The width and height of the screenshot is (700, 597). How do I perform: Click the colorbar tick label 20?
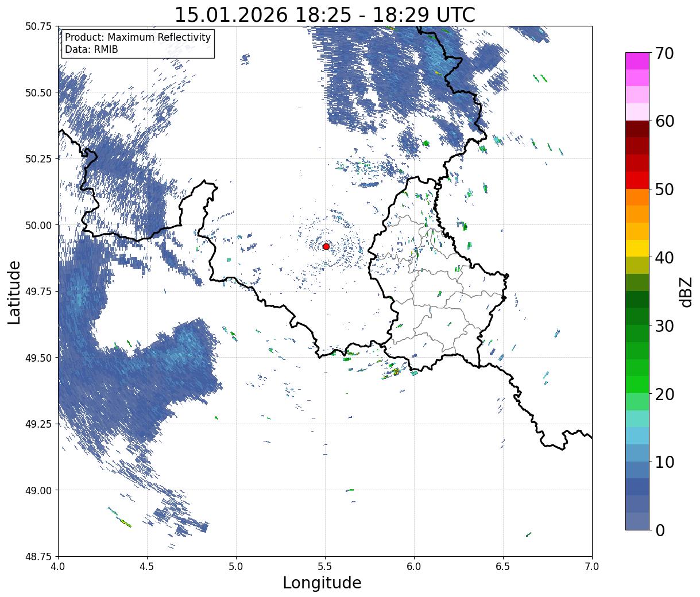click(664, 394)
